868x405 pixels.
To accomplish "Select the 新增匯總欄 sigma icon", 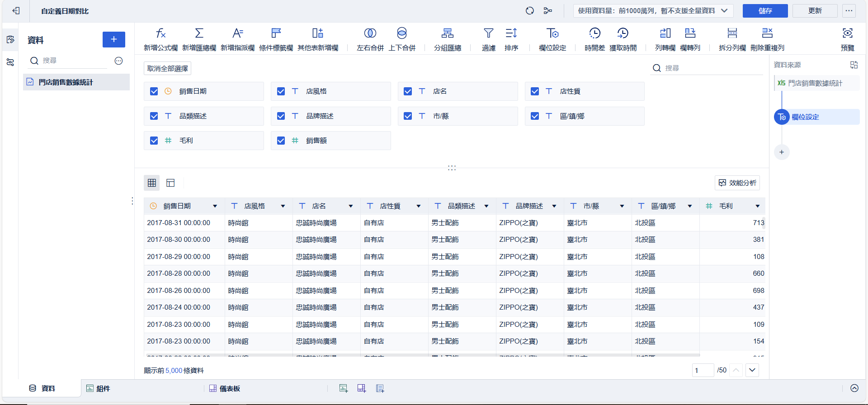I will pyautogui.click(x=199, y=33).
